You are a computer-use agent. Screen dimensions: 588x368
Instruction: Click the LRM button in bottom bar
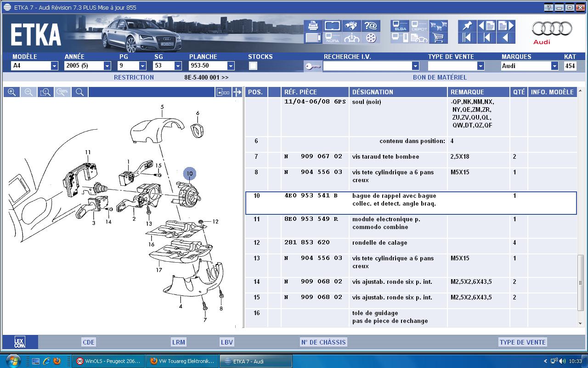pyautogui.click(x=178, y=342)
